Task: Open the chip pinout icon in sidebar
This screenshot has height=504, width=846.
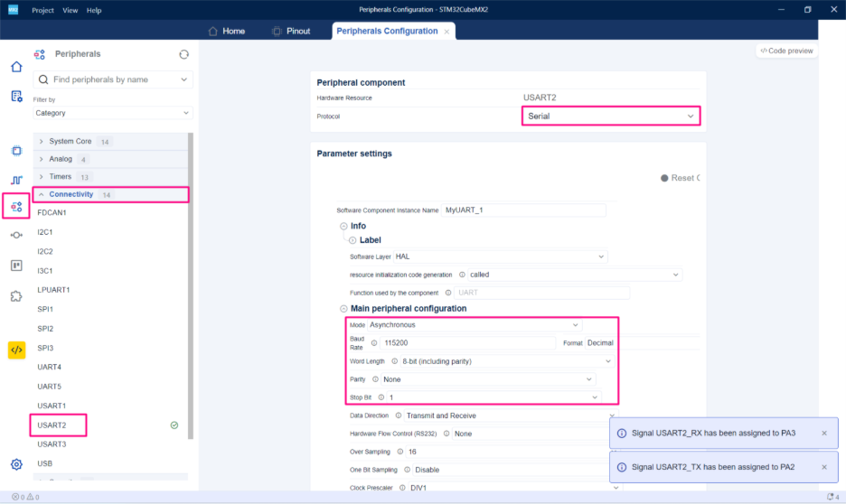Action: [17, 151]
